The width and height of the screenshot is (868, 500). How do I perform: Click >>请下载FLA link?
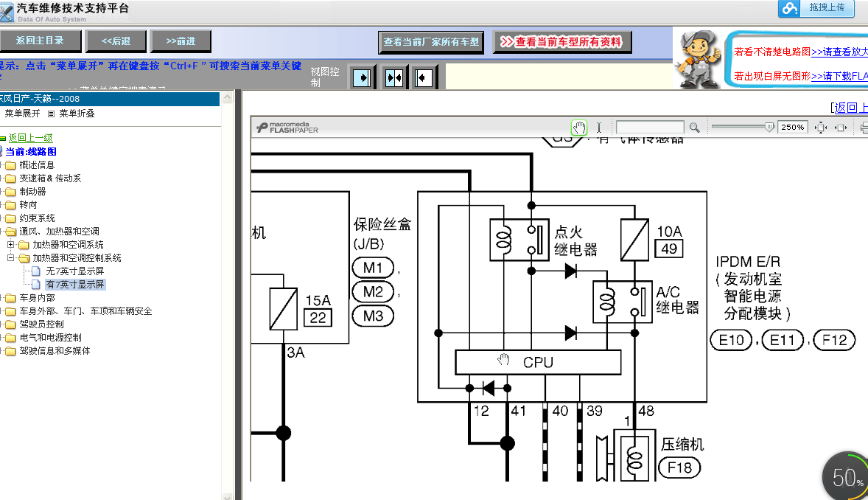[839, 77]
